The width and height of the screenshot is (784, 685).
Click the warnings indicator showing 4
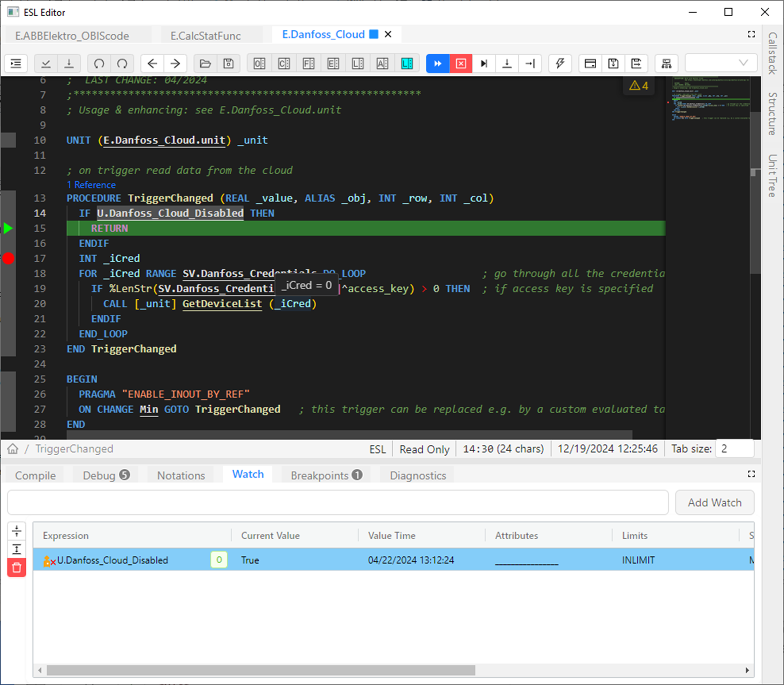click(639, 86)
